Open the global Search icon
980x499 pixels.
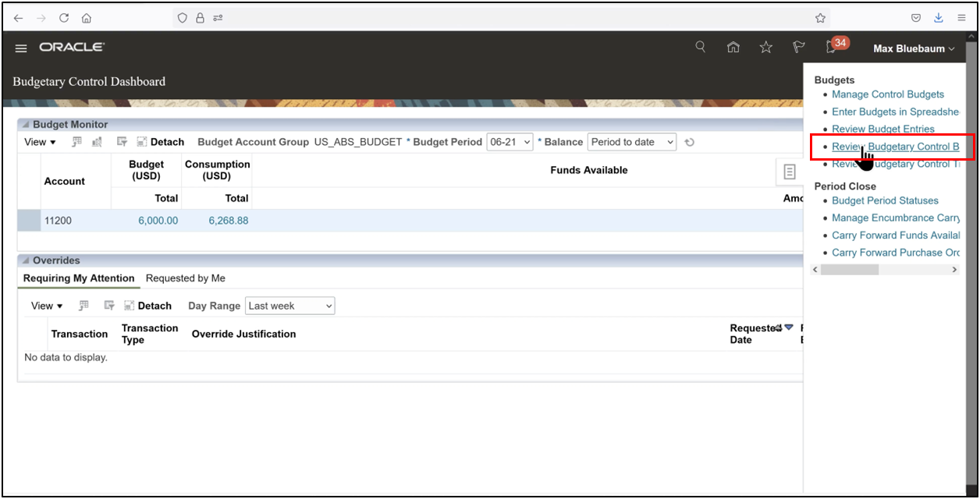coord(700,47)
